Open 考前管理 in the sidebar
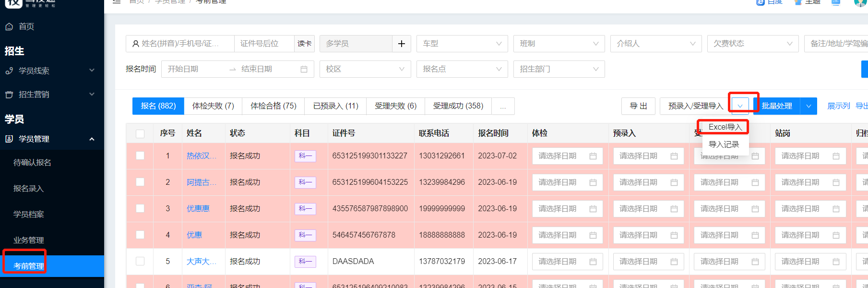 (52, 266)
